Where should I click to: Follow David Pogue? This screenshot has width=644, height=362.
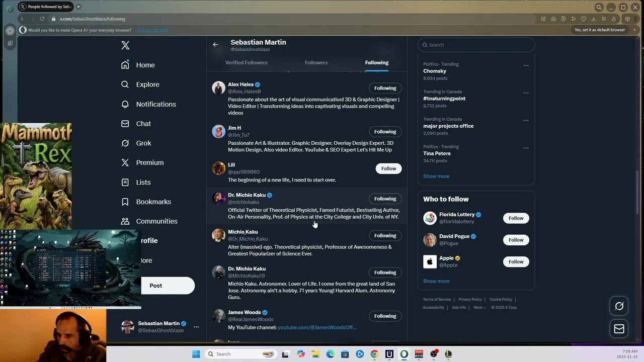(516, 240)
